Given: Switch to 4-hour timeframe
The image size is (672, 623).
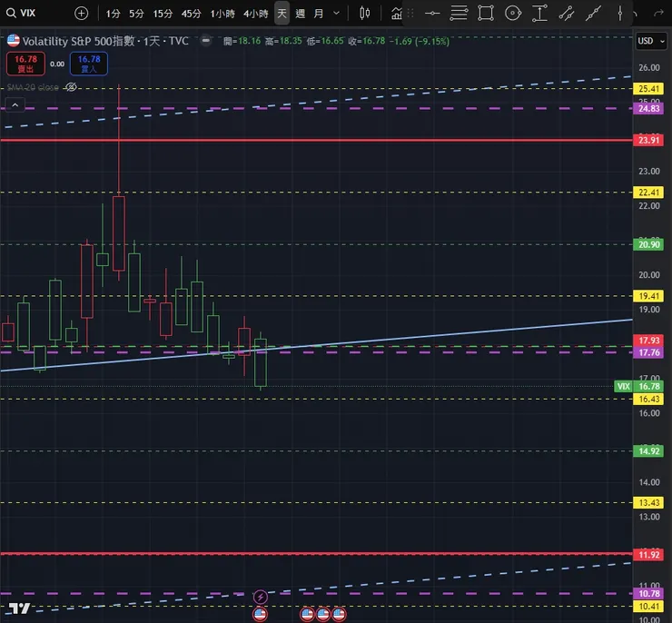Looking at the screenshot, I should (255, 13).
